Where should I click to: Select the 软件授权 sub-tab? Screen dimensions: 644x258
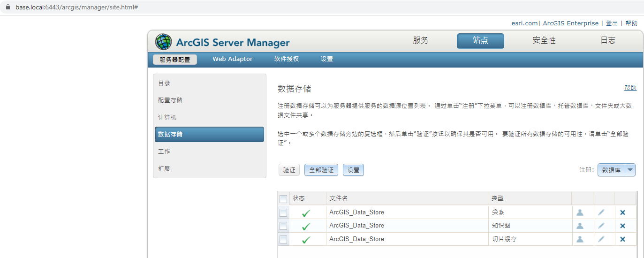pyautogui.click(x=287, y=59)
